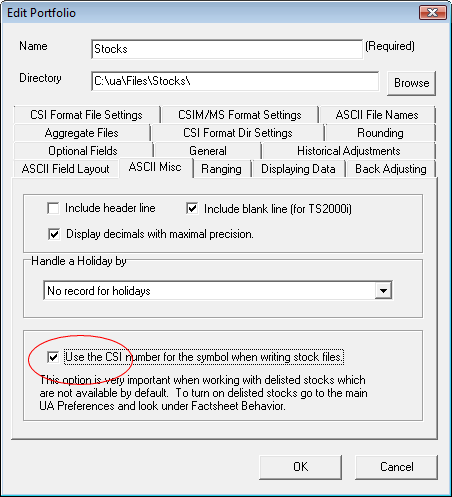Uncheck Use the CSI number for symbol

tap(53, 357)
